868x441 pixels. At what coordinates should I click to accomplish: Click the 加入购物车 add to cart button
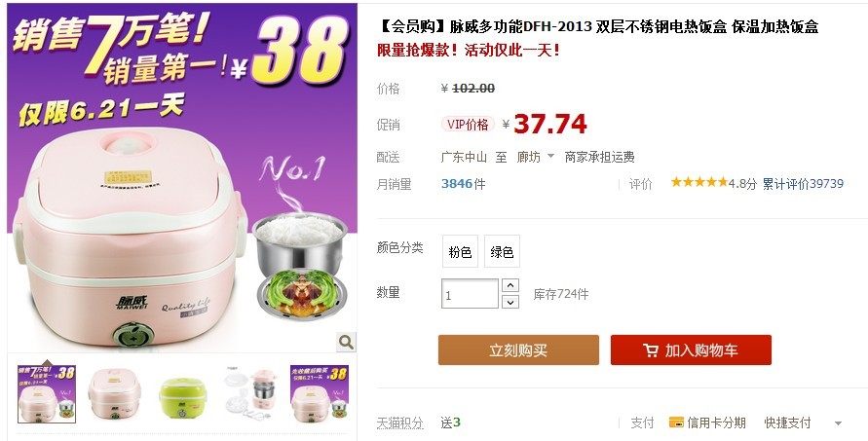pos(691,349)
